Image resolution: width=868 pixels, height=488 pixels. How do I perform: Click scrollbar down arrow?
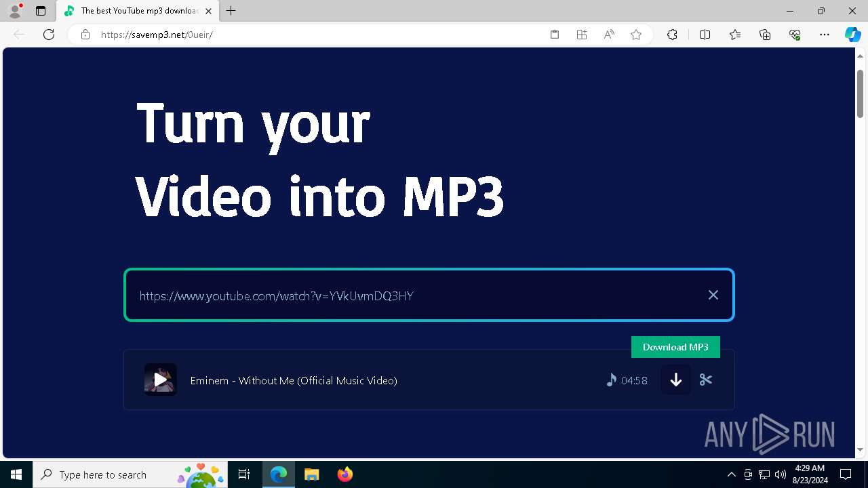click(x=860, y=449)
